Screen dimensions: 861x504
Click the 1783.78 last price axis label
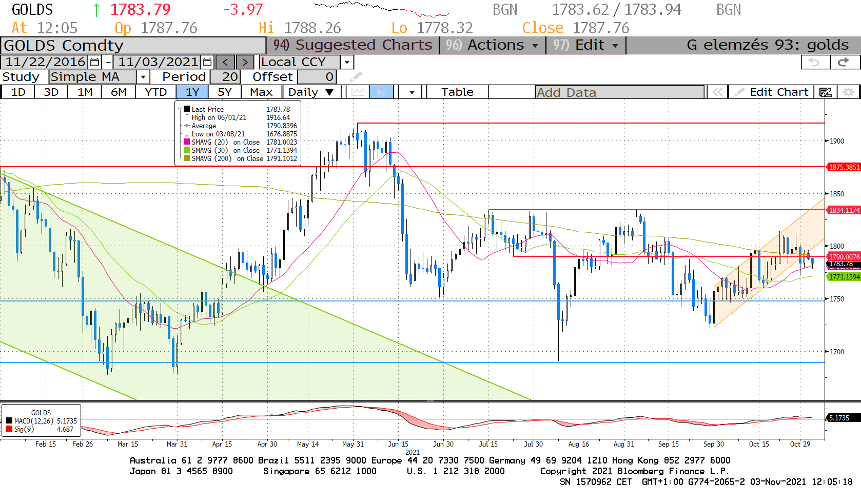tap(844, 264)
